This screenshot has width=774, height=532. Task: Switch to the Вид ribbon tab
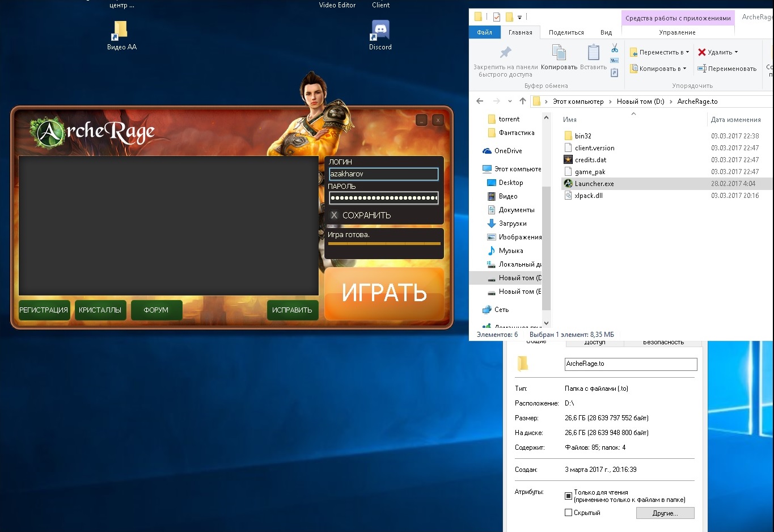tap(606, 32)
